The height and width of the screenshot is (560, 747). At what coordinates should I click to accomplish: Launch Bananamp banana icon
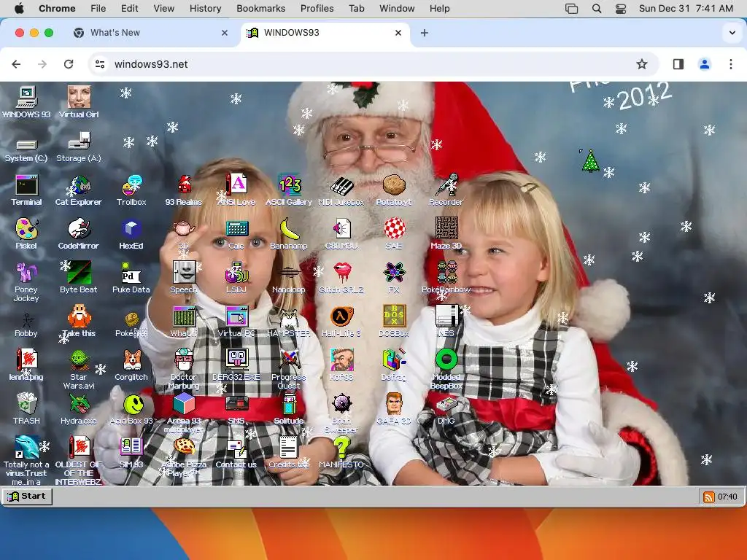pos(289,229)
